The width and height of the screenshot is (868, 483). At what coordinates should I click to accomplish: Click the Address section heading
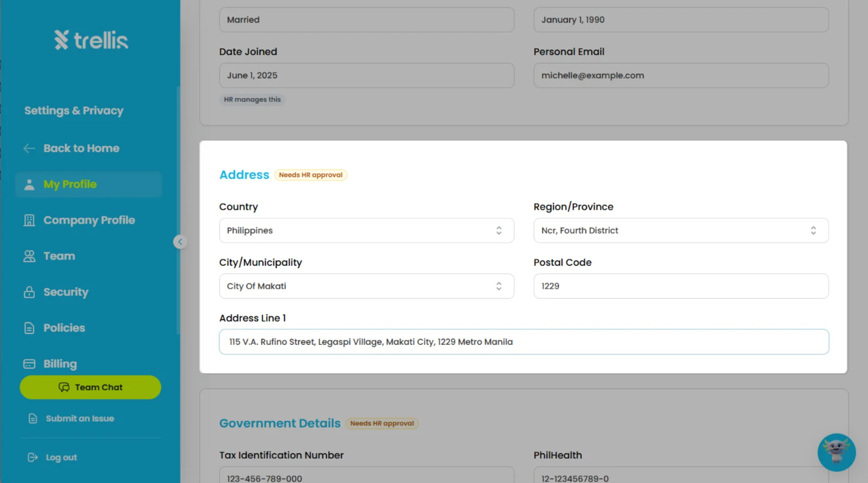coord(244,175)
